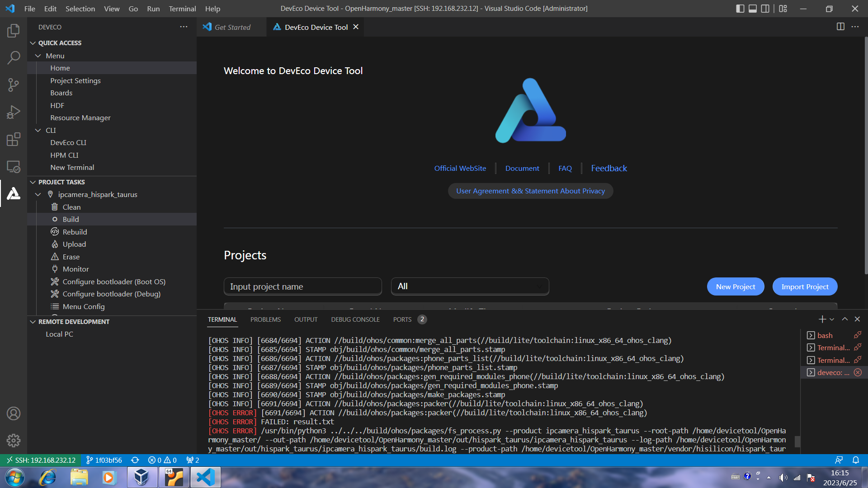
Task: Open the Extensions view icon
Action: click(14, 139)
